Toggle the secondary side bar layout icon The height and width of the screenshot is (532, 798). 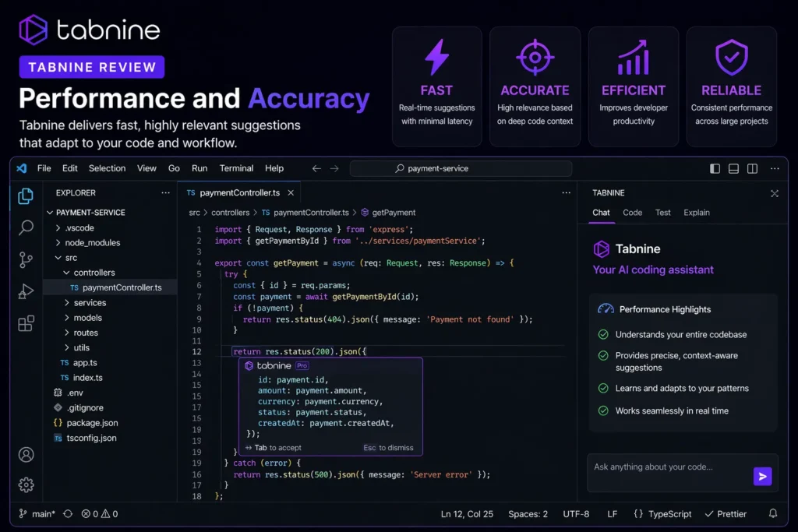(x=752, y=168)
